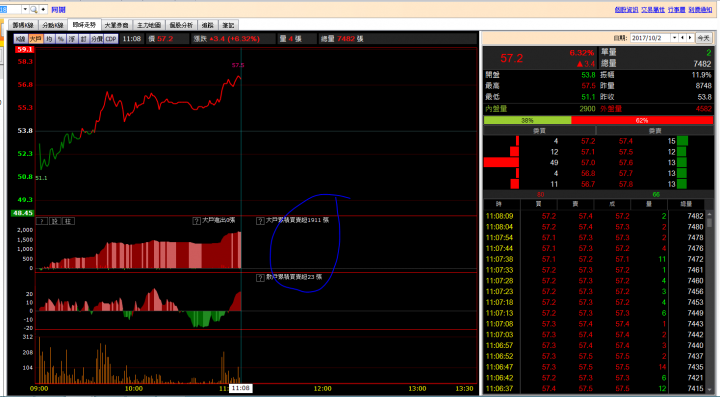This screenshot has height=397, width=720.
Task: Click the 總量 7482 張 readout in chart header
Action: (342, 39)
